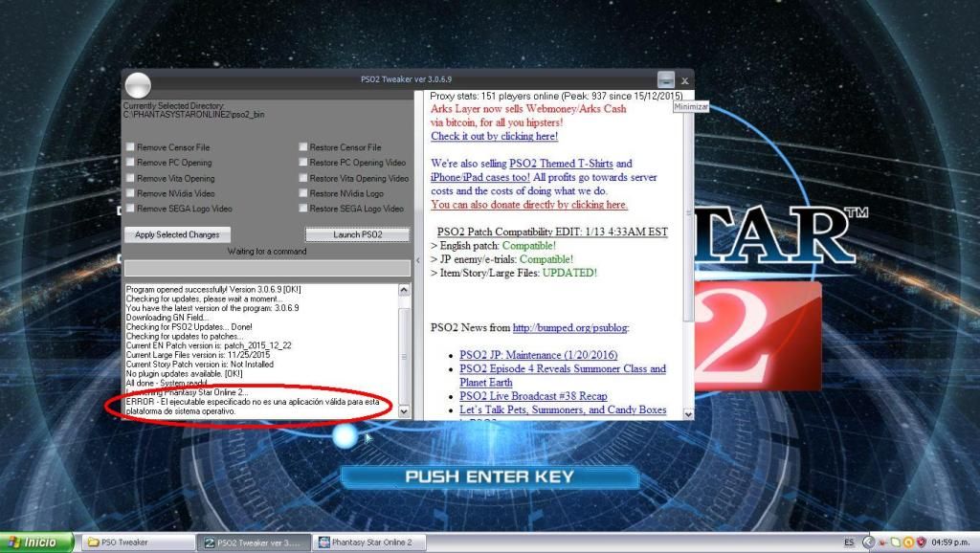Check the Remove Vita Opening box
The width and height of the screenshot is (980, 553).
click(x=130, y=177)
